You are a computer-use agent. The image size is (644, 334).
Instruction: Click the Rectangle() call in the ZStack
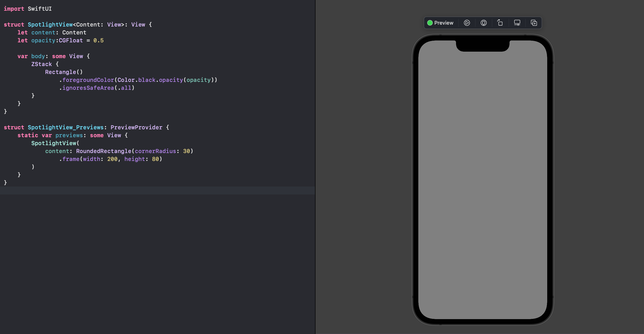point(64,72)
